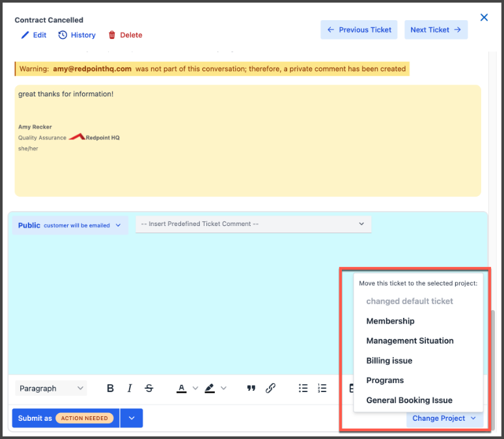Open the Submit as options arrow
504x439 pixels.
tap(132, 418)
